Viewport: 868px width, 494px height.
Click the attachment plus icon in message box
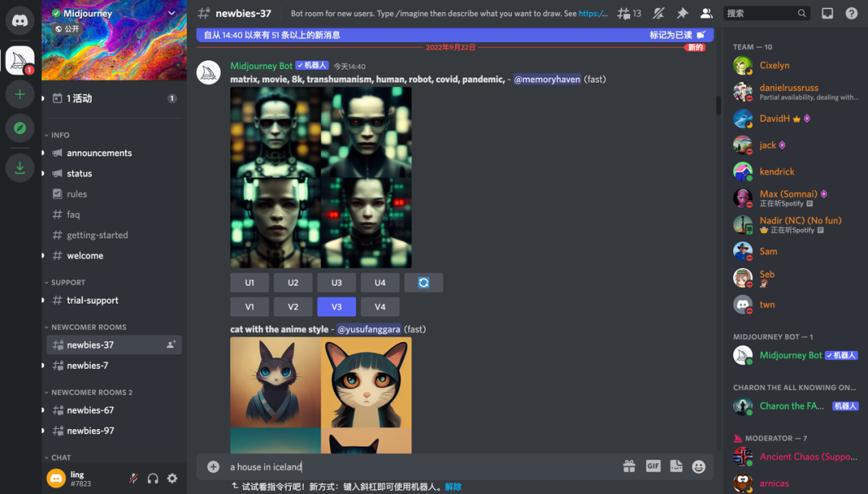[x=213, y=467]
